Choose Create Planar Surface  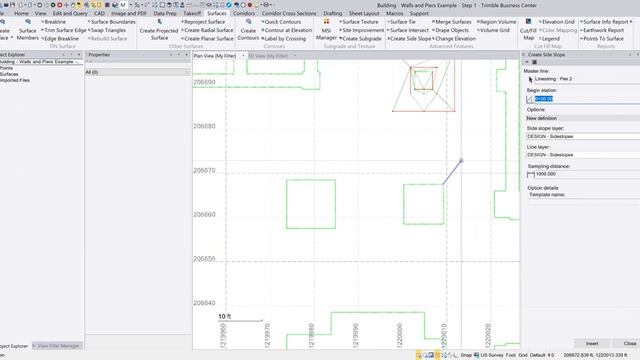207,38
